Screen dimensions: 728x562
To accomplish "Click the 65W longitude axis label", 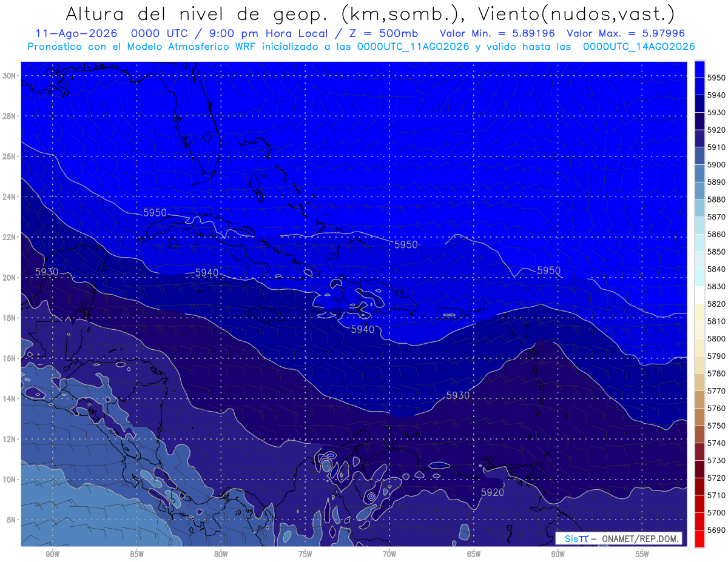I will coord(474,554).
